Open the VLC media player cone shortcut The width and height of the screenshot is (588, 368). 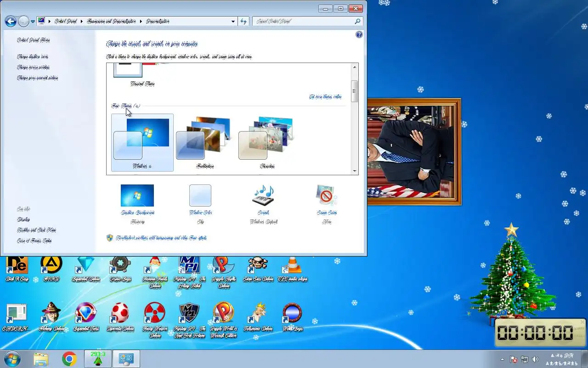pyautogui.click(x=293, y=269)
